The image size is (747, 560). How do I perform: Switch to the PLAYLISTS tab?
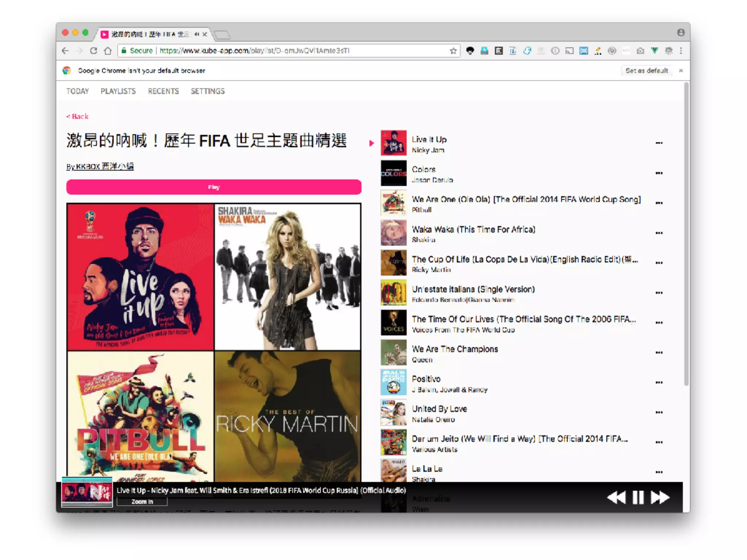pos(118,91)
